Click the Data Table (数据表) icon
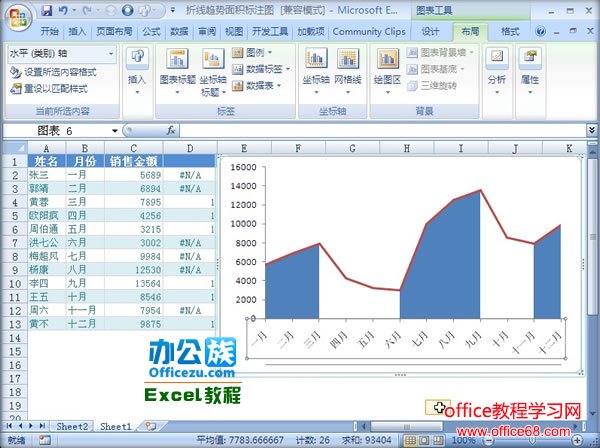The height and width of the screenshot is (448, 600). [x=237, y=85]
